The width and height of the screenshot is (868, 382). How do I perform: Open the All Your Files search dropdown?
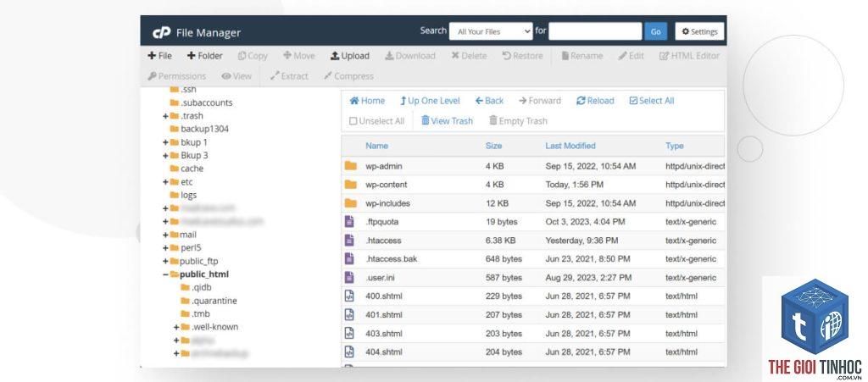click(491, 31)
